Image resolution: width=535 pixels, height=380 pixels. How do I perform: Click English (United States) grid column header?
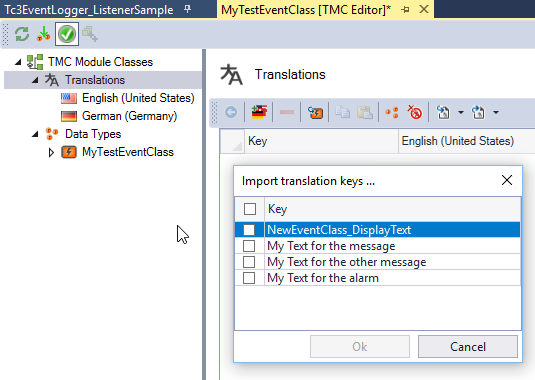(467, 141)
